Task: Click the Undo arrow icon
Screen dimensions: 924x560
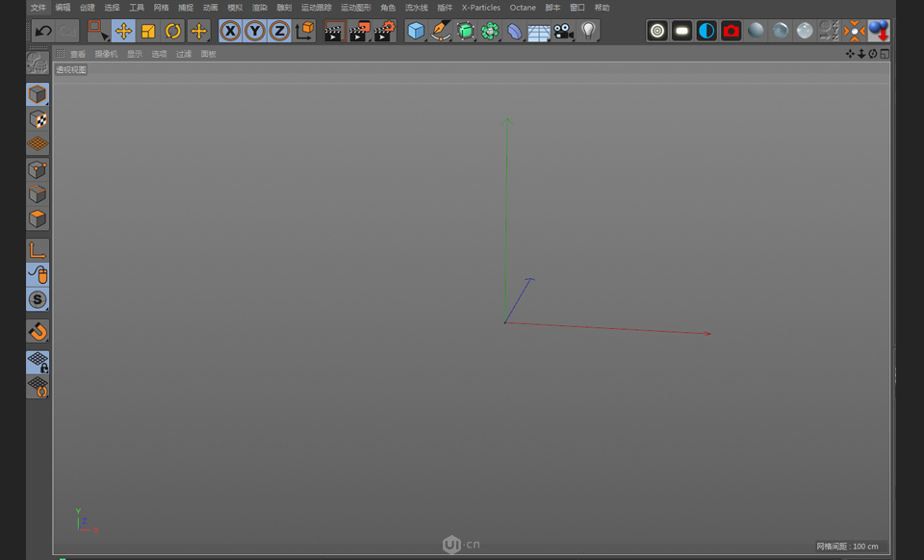Action: tap(43, 31)
